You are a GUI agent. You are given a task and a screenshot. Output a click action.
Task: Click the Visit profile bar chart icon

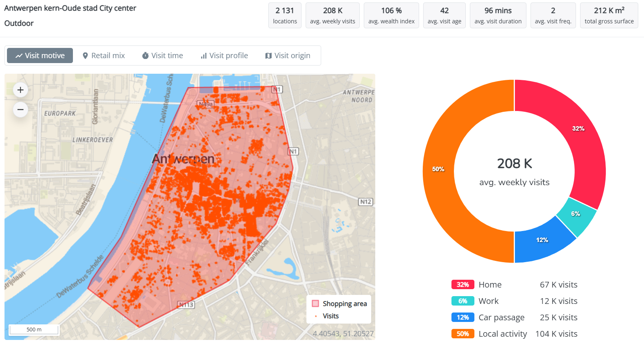(x=204, y=56)
